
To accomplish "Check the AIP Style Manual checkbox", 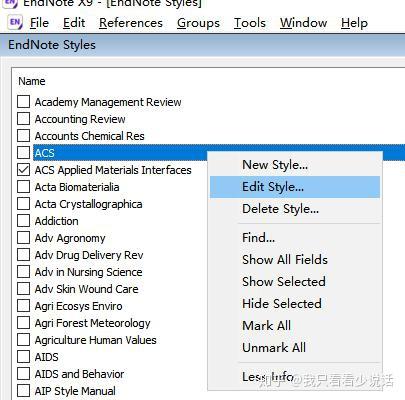I will coord(23,391).
